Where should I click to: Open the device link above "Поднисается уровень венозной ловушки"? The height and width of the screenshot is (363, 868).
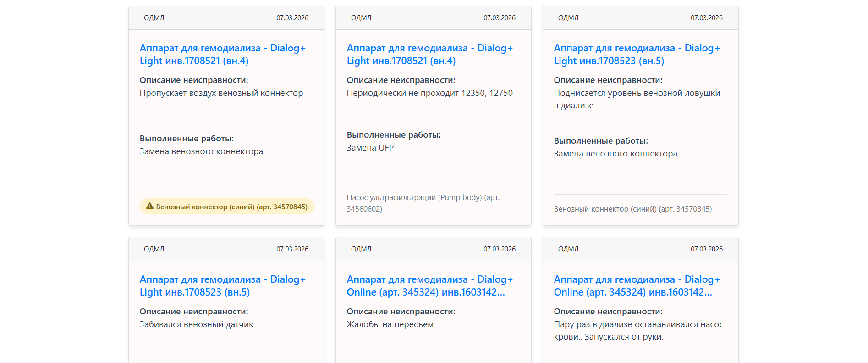click(x=637, y=55)
